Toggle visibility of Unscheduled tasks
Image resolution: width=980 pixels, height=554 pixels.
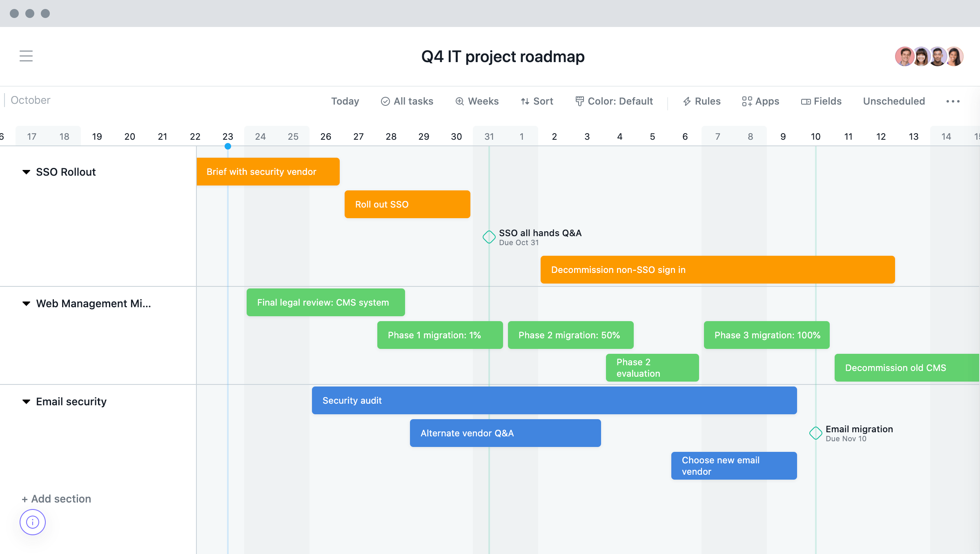click(893, 100)
